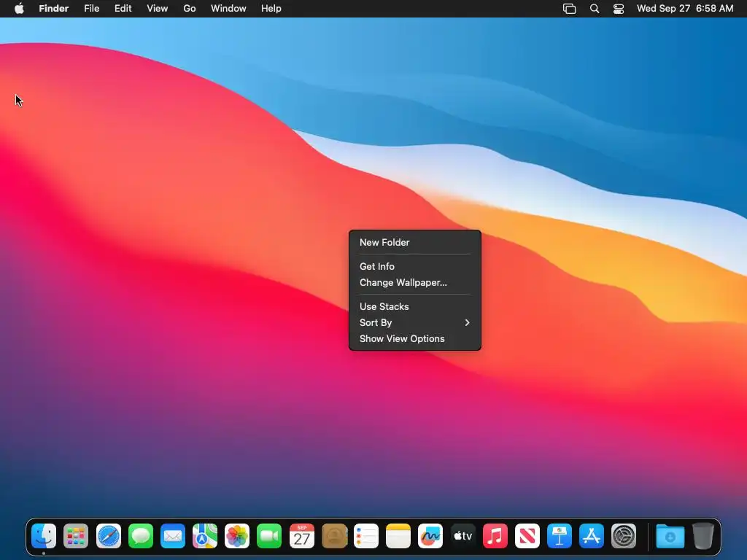Launch FaceTime from the Dock
Screen dimensions: 747x560
click(269, 536)
